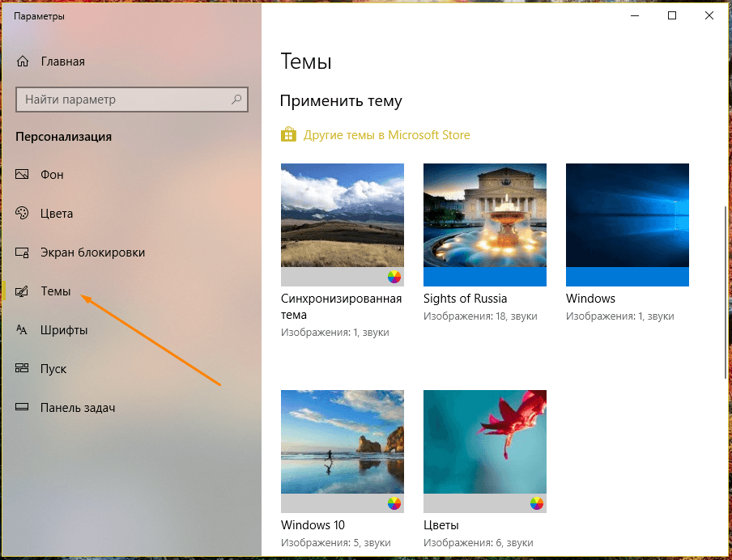The height and width of the screenshot is (560, 732).
Task: Click the Панель задач taskbar icon
Action: tap(22, 407)
